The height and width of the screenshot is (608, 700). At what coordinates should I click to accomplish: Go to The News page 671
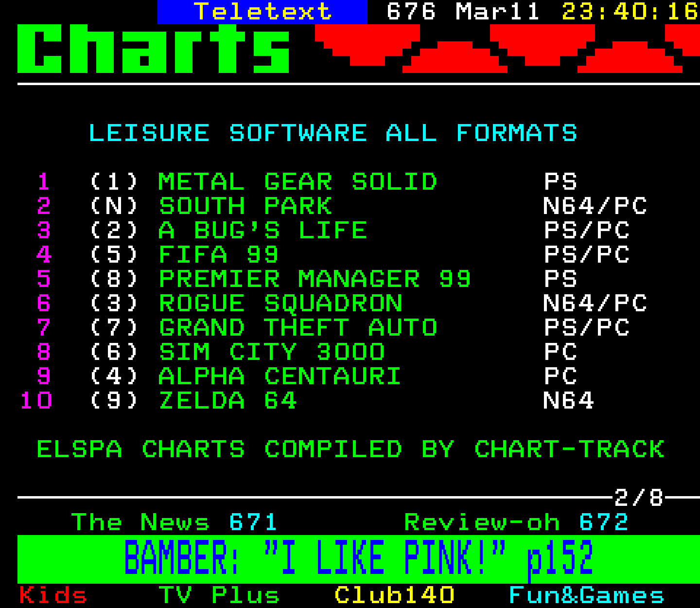174,522
